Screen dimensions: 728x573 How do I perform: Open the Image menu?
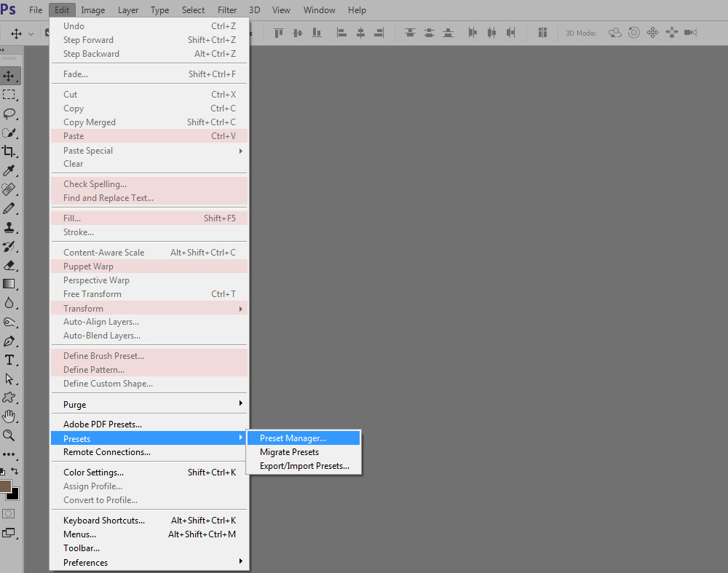pos(93,9)
